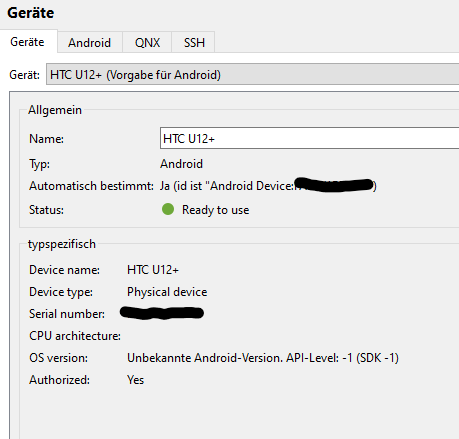Viewport: 459px width, 439px height.
Task: Click the green Ready to use status indicator
Action: 168,209
